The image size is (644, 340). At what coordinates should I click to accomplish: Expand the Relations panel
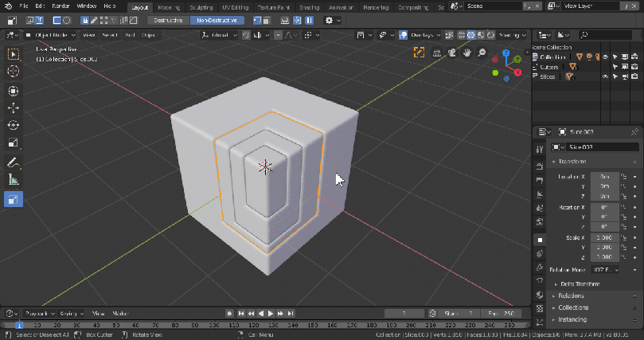[x=572, y=295]
